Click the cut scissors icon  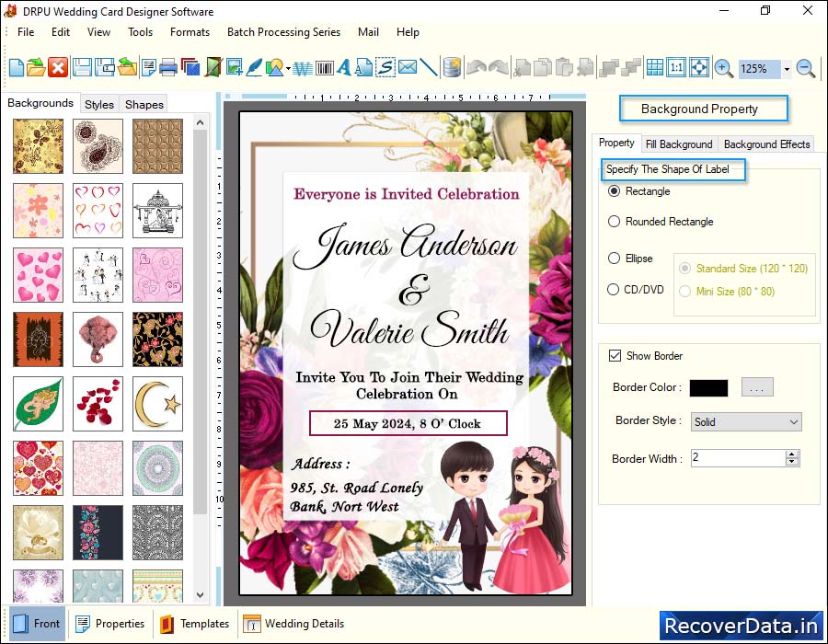(523, 67)
